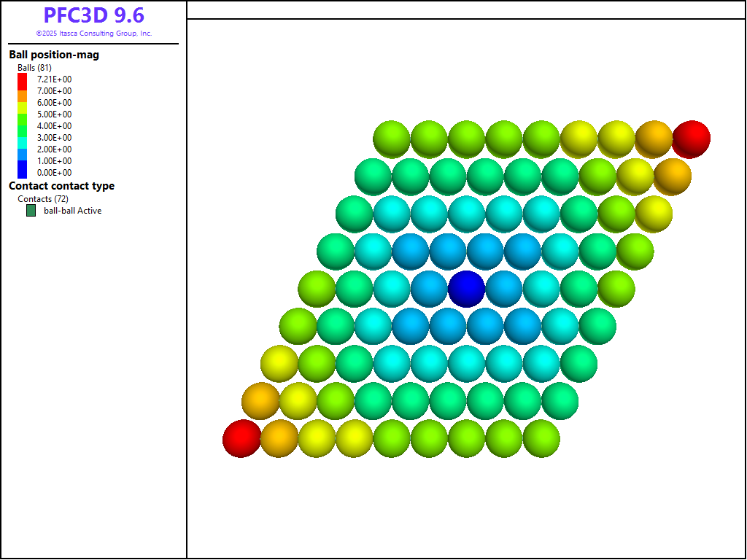
Task: Click the Balls (81) legend entry
Action: click(34, 68)
